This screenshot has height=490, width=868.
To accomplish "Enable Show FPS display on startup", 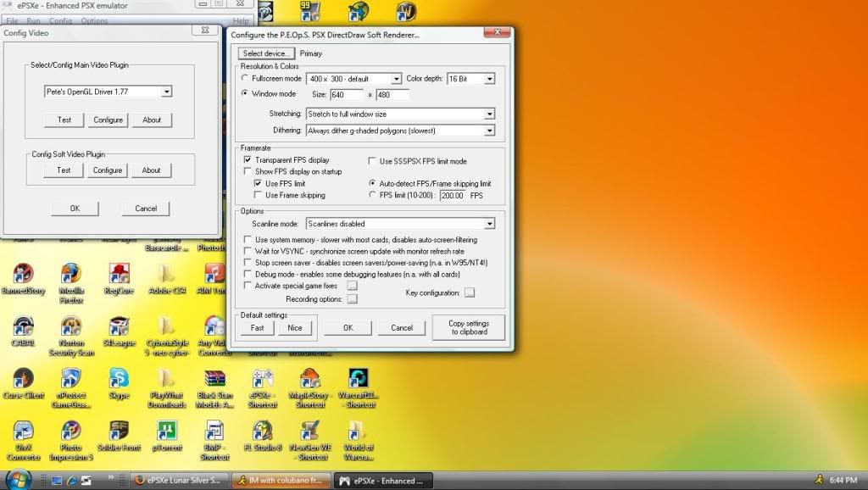I will click(x=248, y=171).
